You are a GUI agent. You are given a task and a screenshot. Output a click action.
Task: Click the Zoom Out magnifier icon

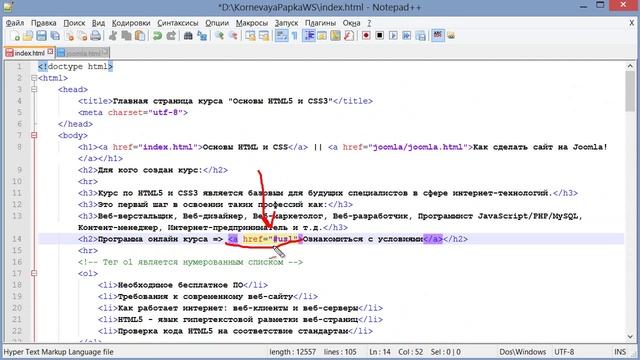pos(233,36)
